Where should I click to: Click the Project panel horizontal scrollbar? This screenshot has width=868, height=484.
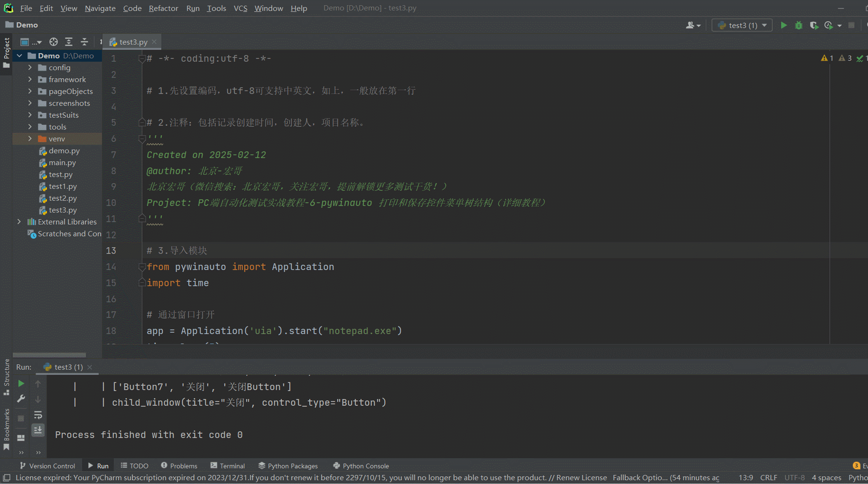click(49, 355)
